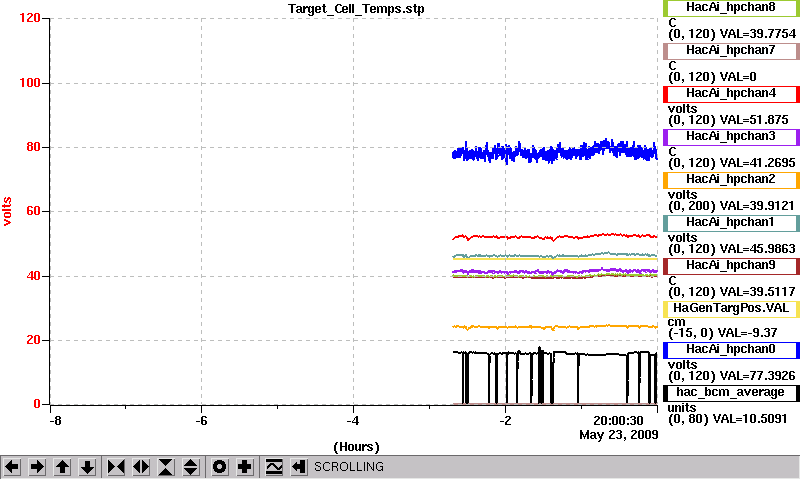Select the hac_bcm_average curve legend
The height and width of the screenshot is (479, 800).
pos(731,393)
